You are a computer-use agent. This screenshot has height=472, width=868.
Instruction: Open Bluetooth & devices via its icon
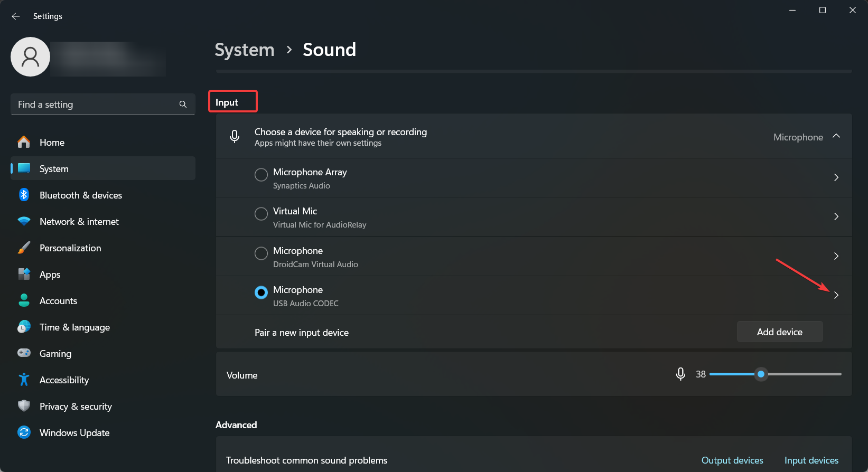coord(24,195)
